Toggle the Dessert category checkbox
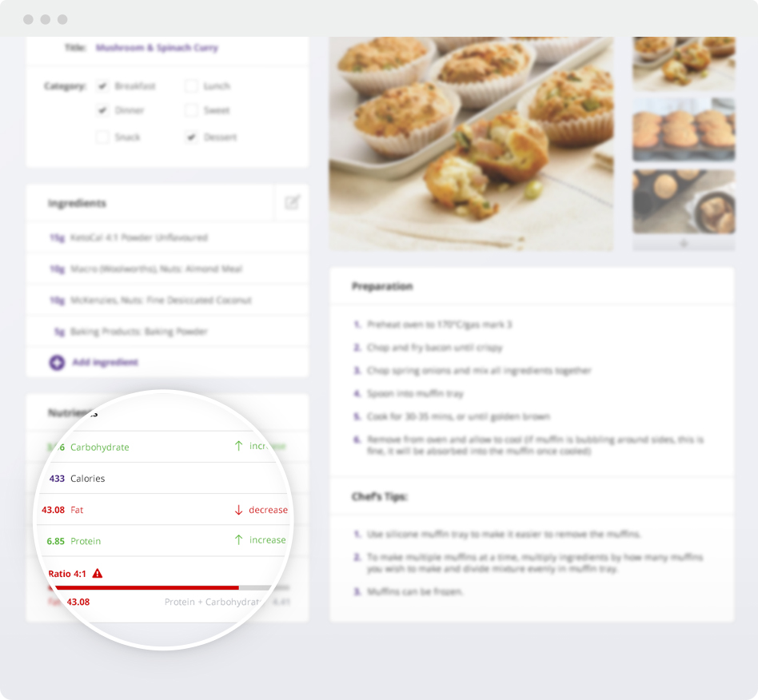The image size is (758, 700). [191, 137]
